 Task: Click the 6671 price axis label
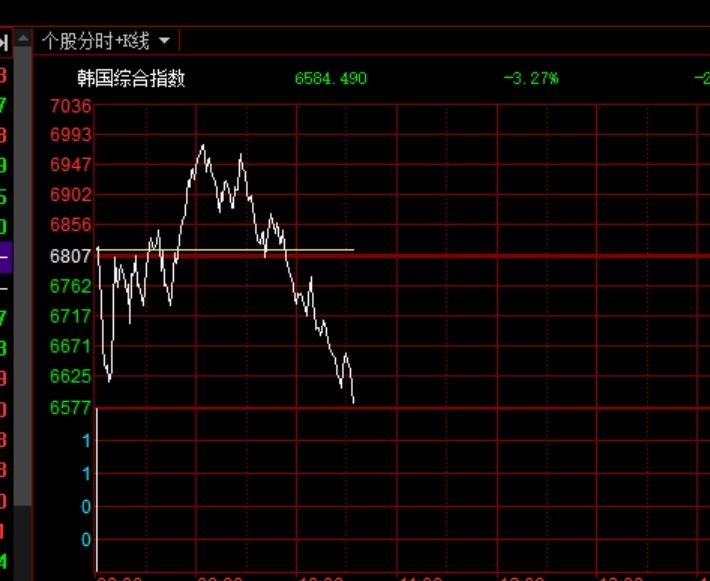[x=71, y=346]
